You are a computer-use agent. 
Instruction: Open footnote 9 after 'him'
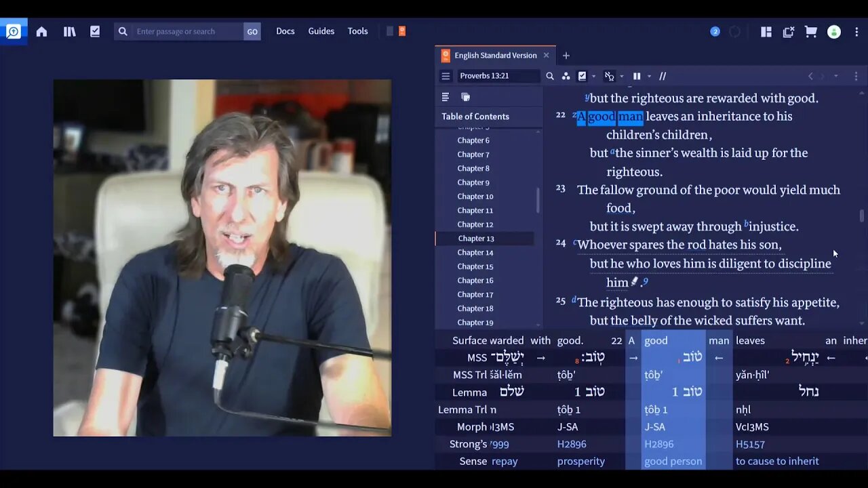click(646, 281)
